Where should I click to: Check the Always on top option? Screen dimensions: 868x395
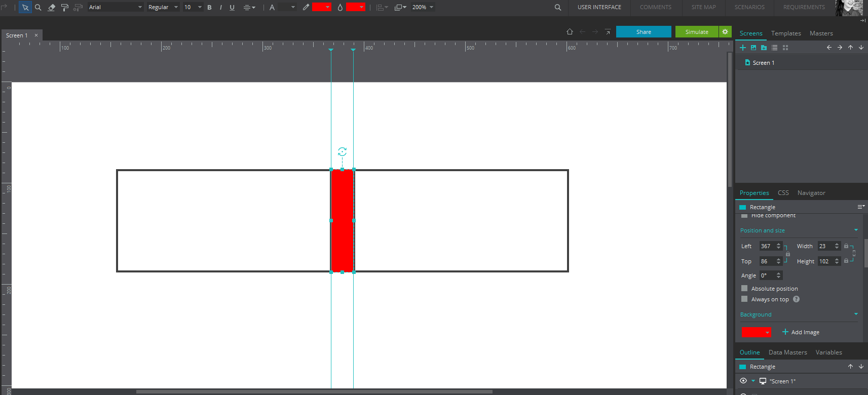click(744, 299)
